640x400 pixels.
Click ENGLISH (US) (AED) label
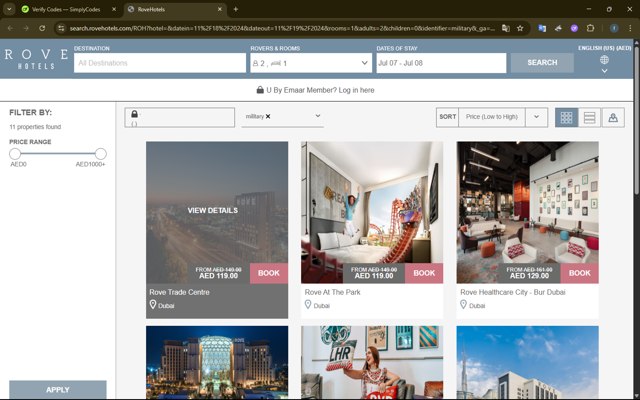click(604, 48)
